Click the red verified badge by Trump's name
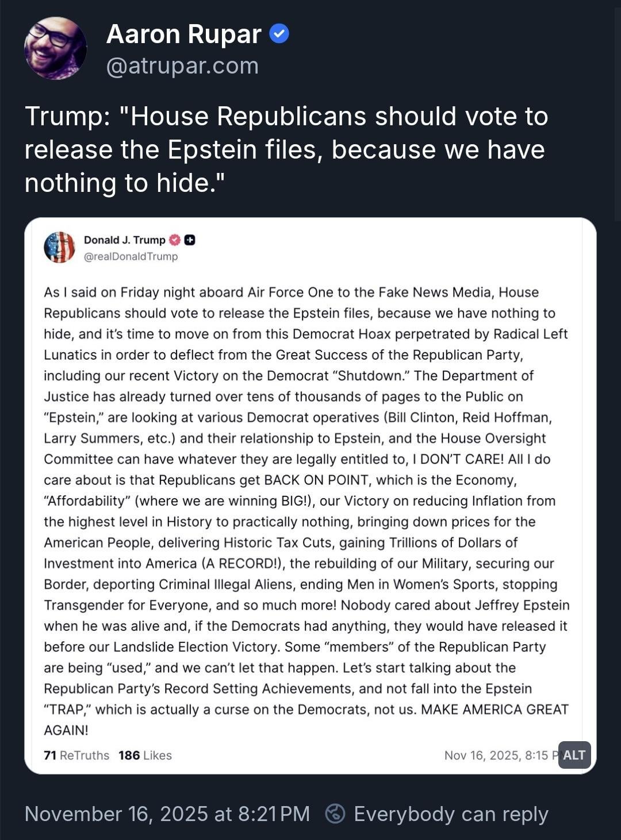621x840 pixels. coord(175,240)
